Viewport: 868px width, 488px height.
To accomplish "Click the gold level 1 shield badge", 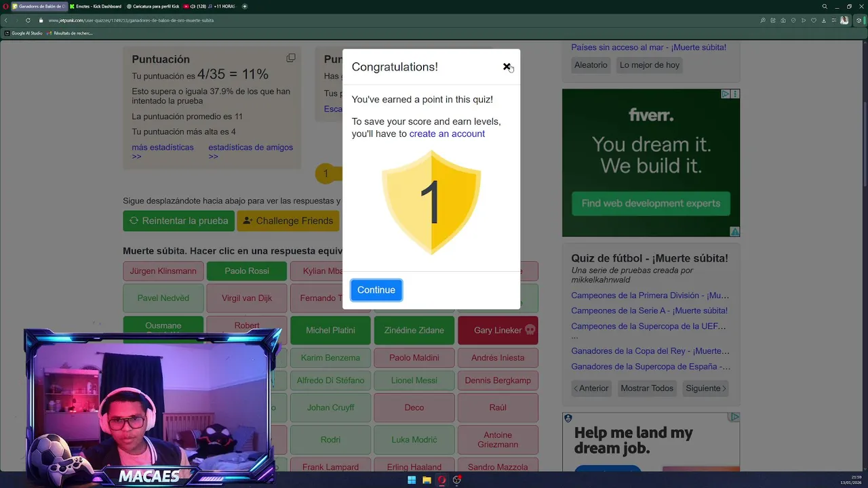I will click(x=431, y=203).
